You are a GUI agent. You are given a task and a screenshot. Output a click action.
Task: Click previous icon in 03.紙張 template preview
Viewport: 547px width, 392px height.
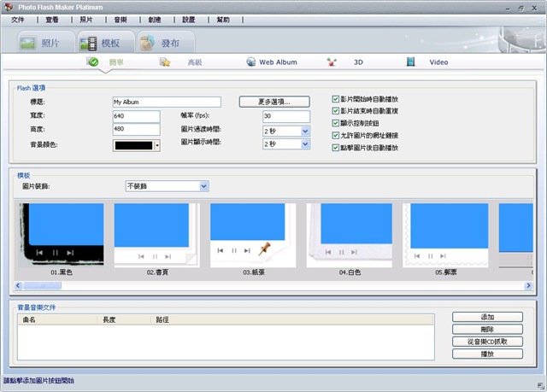click(221, 250)
